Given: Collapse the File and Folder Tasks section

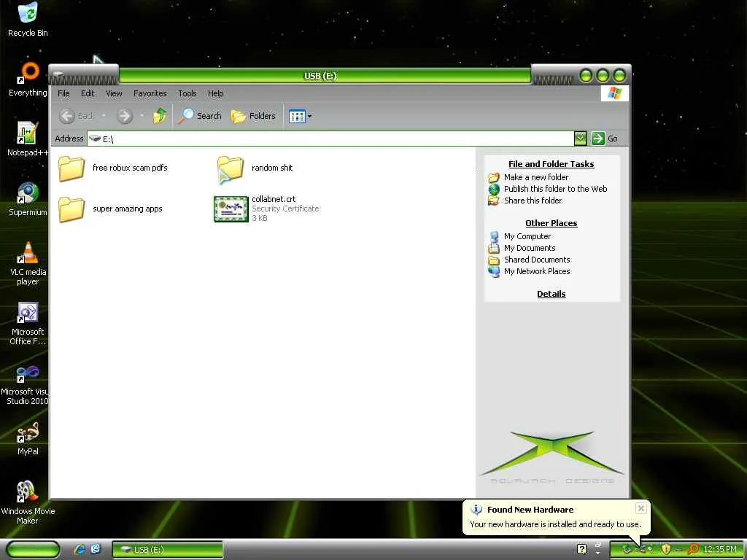Looking at the screenshot, I should [551, 164].
